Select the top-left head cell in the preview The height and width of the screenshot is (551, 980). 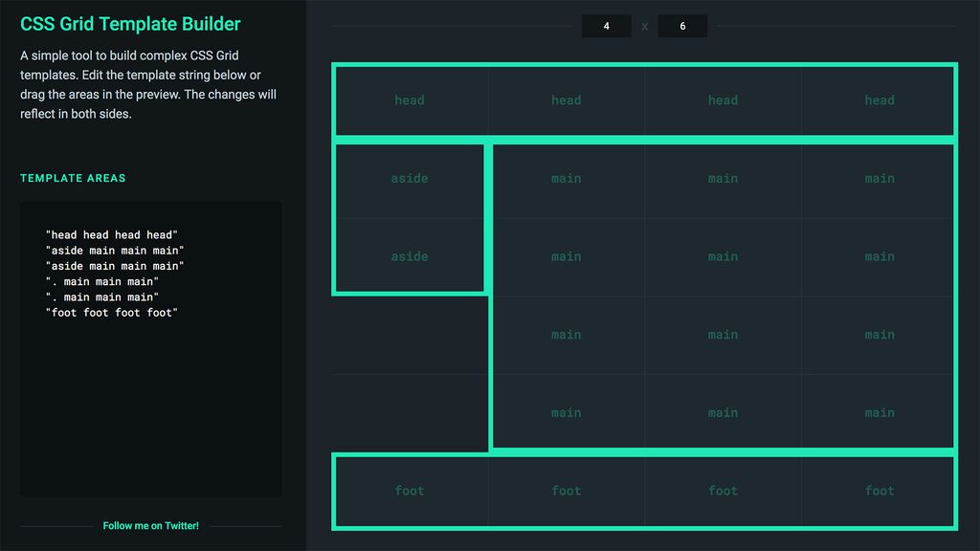pyautogui.click(x=410, y=100)
